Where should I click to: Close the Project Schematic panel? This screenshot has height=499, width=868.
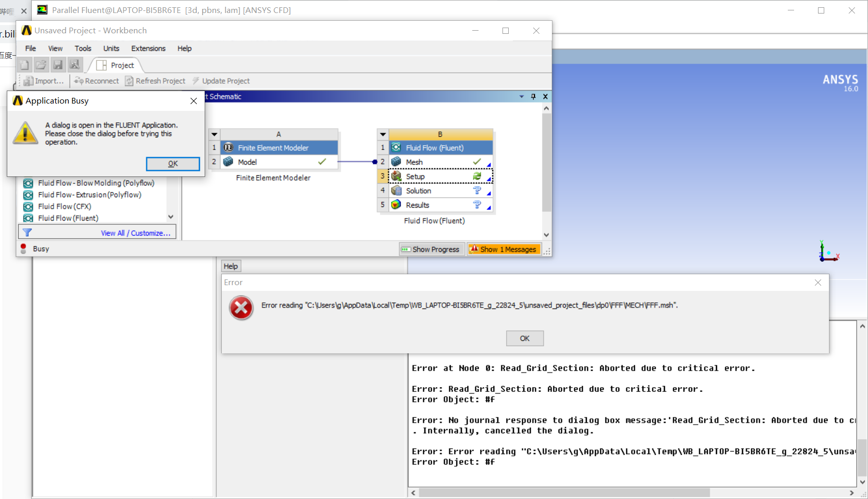tap(545, 97)
